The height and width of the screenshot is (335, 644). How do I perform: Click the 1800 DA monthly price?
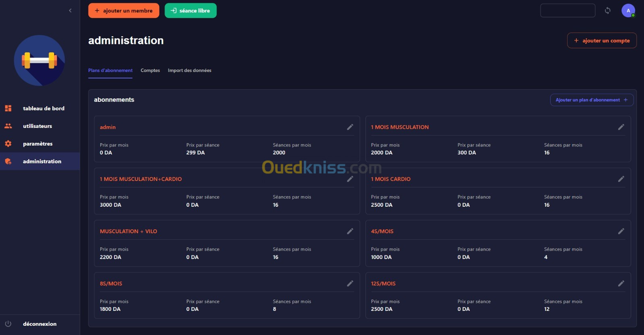pyautogui.click(x=110, y=309)
